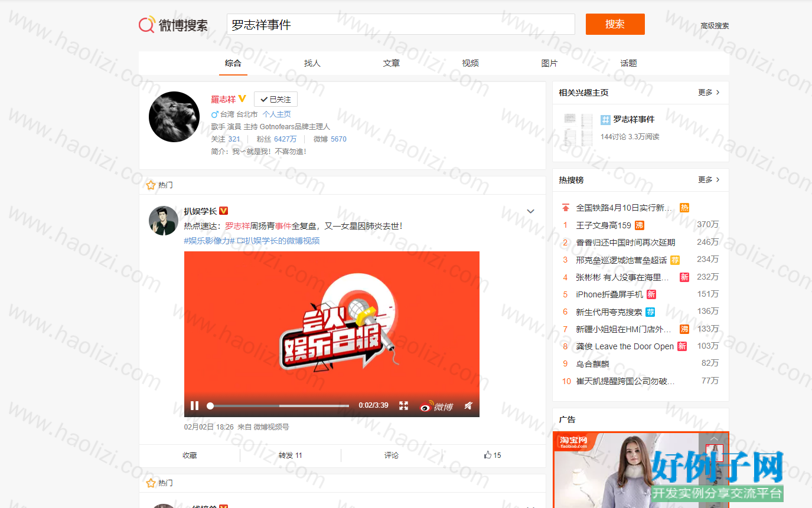Open the 关注 321 following count
Viewport: 812px width, 508px height.
coord(226,139)
